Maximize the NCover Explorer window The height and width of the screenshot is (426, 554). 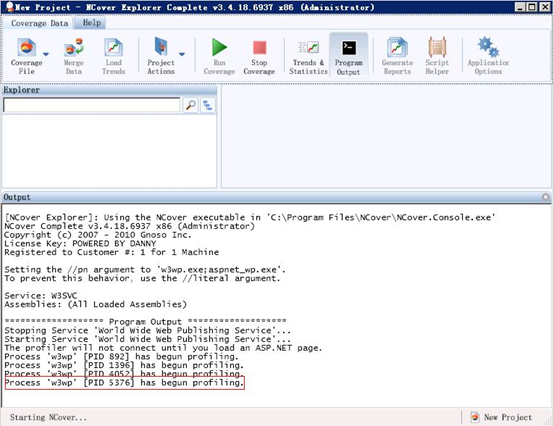[x=532, y=7]
